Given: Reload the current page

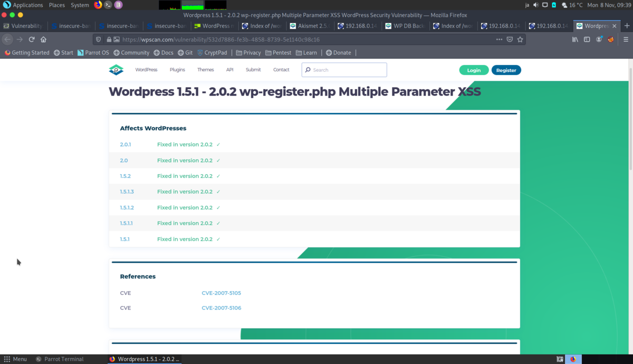Looking at the screenshot, I should (x=32, y=40).
